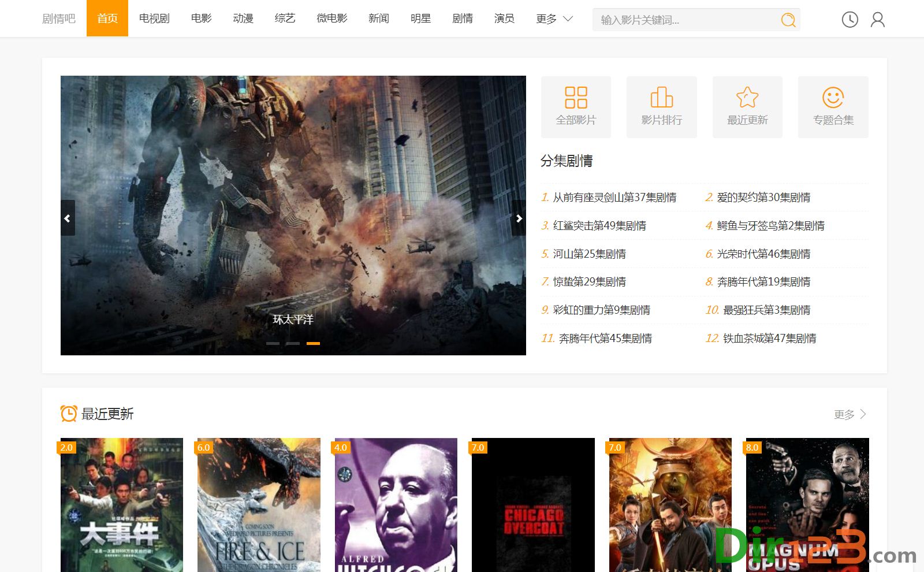The image size is (924, 572).
Task: Open 更多 link in 最近更新 section
Action: click(x=850, y=414)
